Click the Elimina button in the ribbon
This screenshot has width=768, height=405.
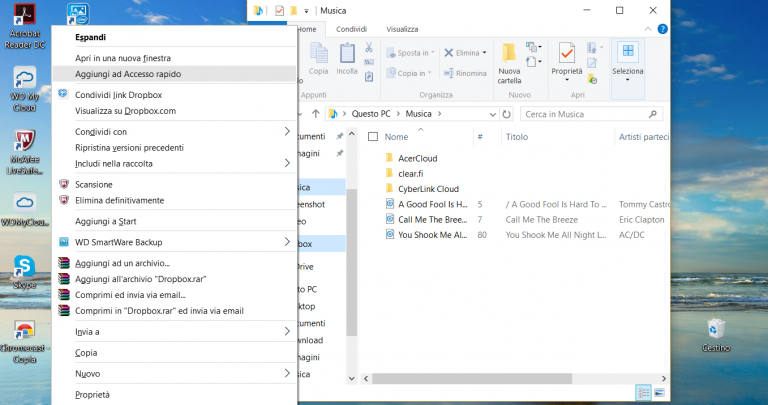pyautogui.click(x=465, y=53)
